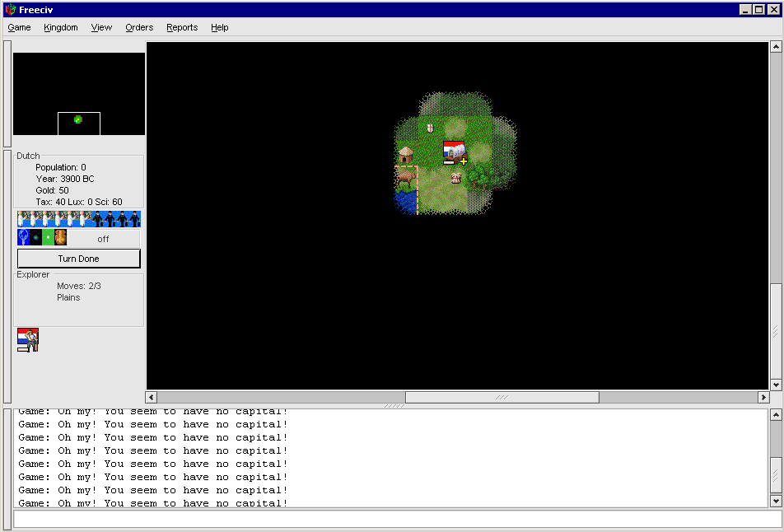The width and height of the screenshot is (784, 532).
Task: Click the Freeciv title bar icon
Action: [x=11, y=10]
